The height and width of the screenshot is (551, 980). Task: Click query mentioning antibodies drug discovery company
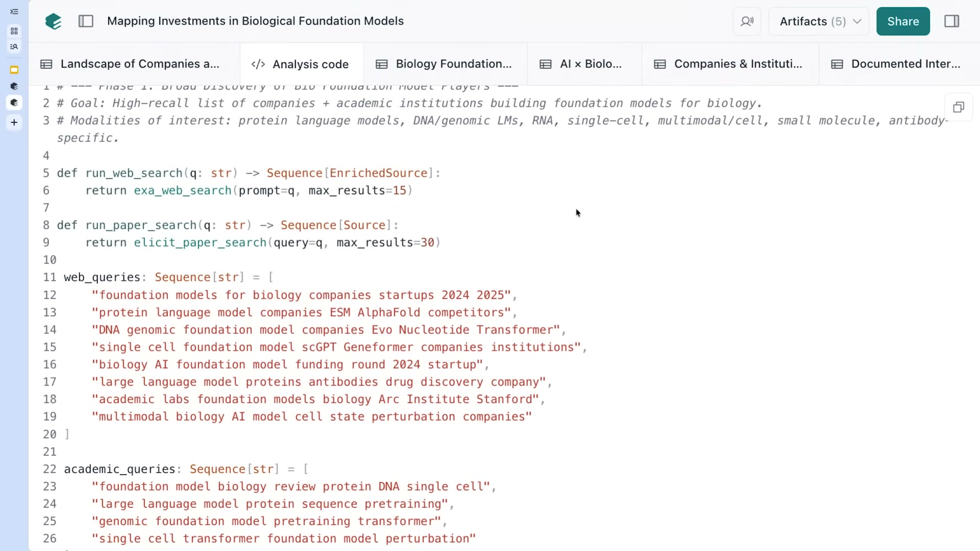322,382
